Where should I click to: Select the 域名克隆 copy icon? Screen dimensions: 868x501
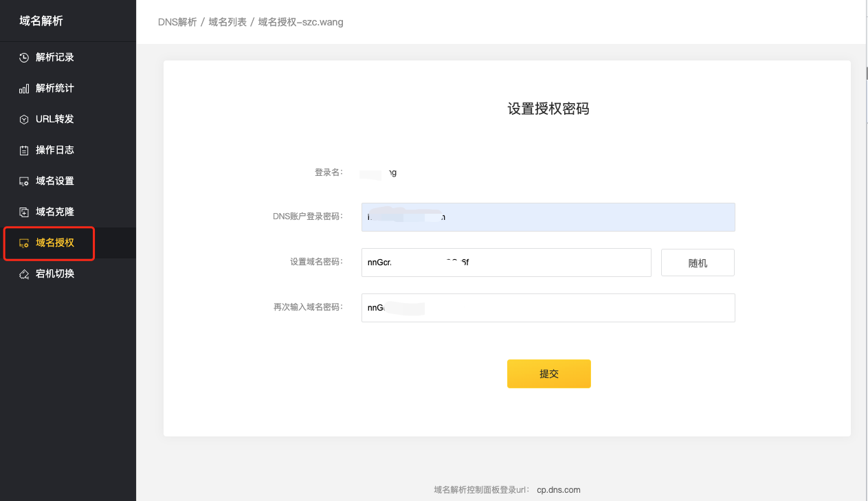[23, 212]
